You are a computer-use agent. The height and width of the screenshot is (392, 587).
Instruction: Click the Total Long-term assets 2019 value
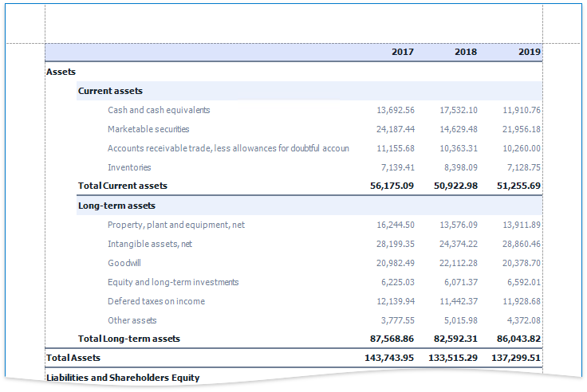tap(518, 339)
